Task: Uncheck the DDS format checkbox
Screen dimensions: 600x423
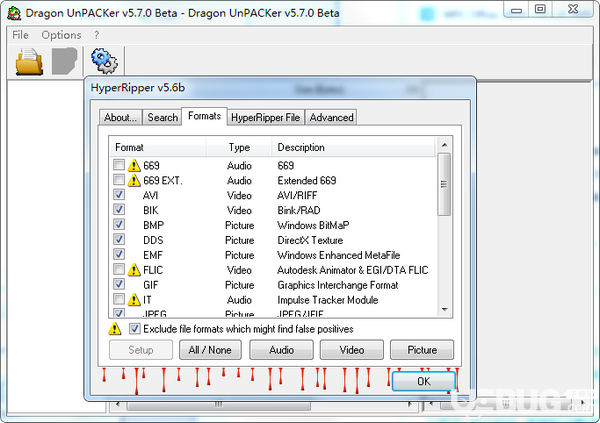Action: (x=119, y=240)
